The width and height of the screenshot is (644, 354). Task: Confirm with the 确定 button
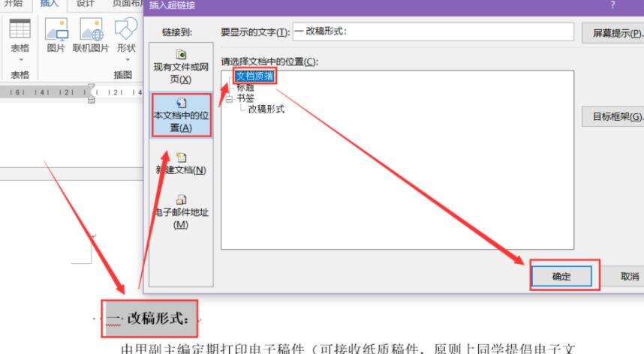(561, 277)
